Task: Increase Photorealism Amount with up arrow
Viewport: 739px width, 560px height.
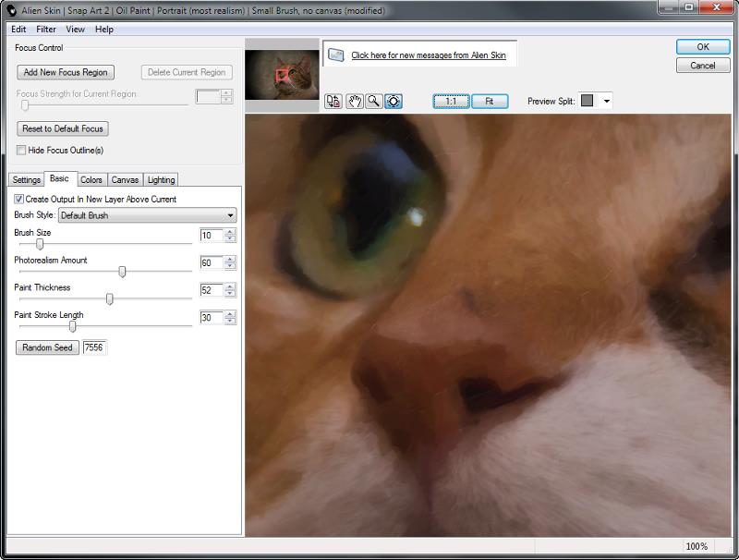Action: (230, 260)
